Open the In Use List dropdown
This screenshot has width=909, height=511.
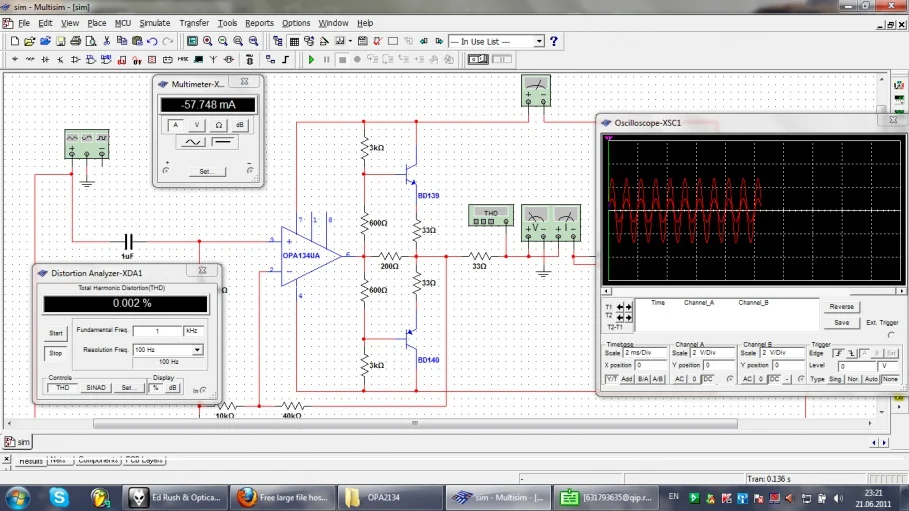coord(539,42)
